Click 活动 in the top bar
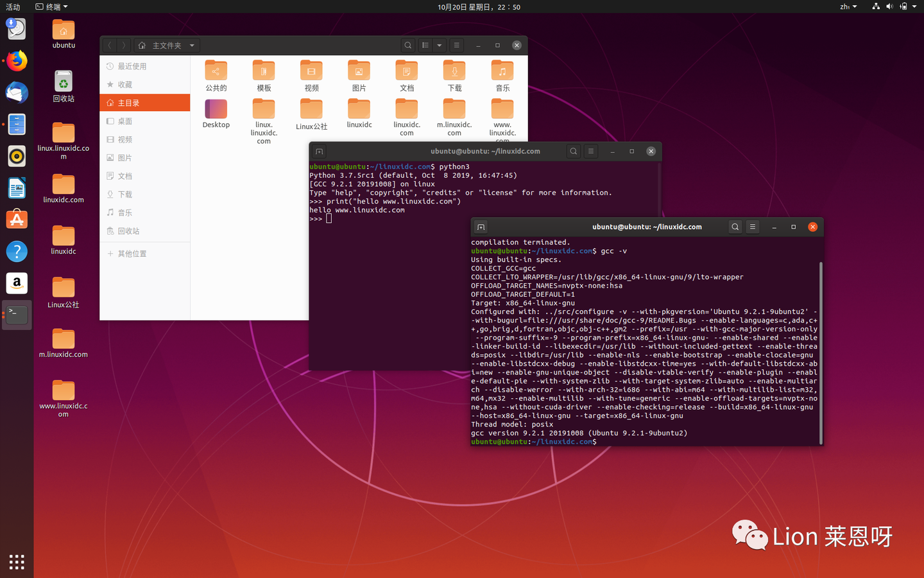924x578 pixels. [x=13, y=6]
